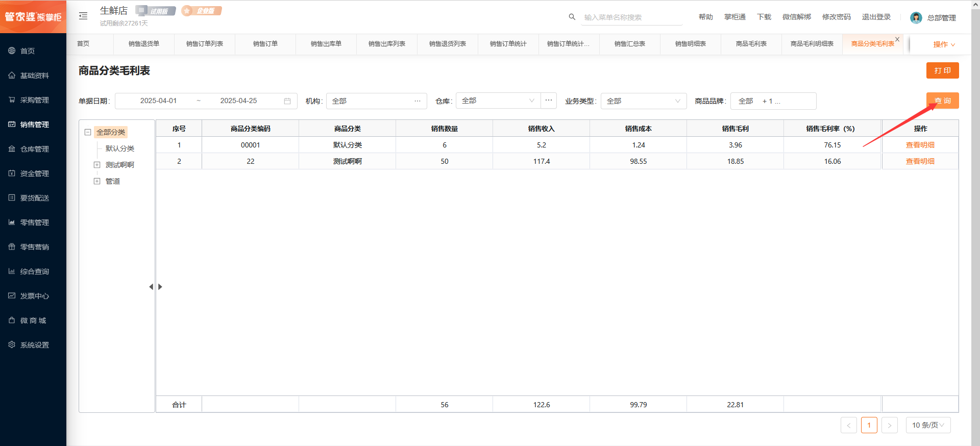Open the 操作 tab dropdown menu
The width and height of the screenshot is (980, 446).
(x=944, y=44)
